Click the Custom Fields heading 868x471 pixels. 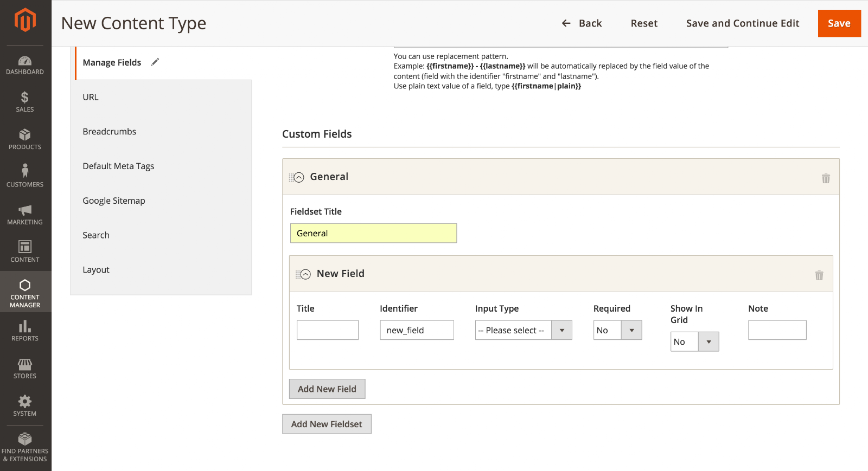pyautogui.click(x=317, y=134)
